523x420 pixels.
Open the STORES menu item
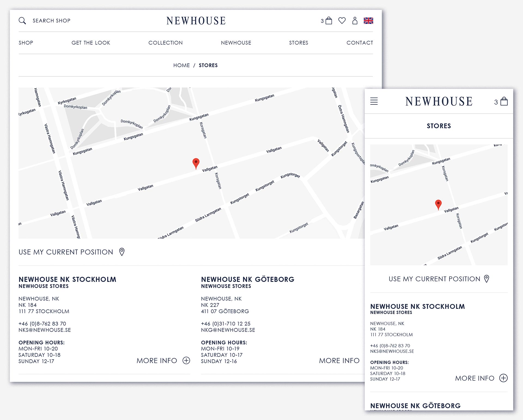tap(299, 43)
